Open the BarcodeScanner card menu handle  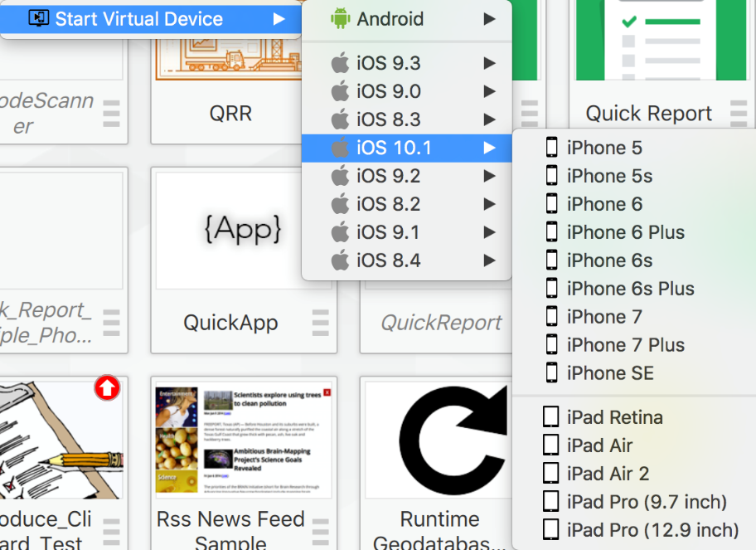(111, 114)
